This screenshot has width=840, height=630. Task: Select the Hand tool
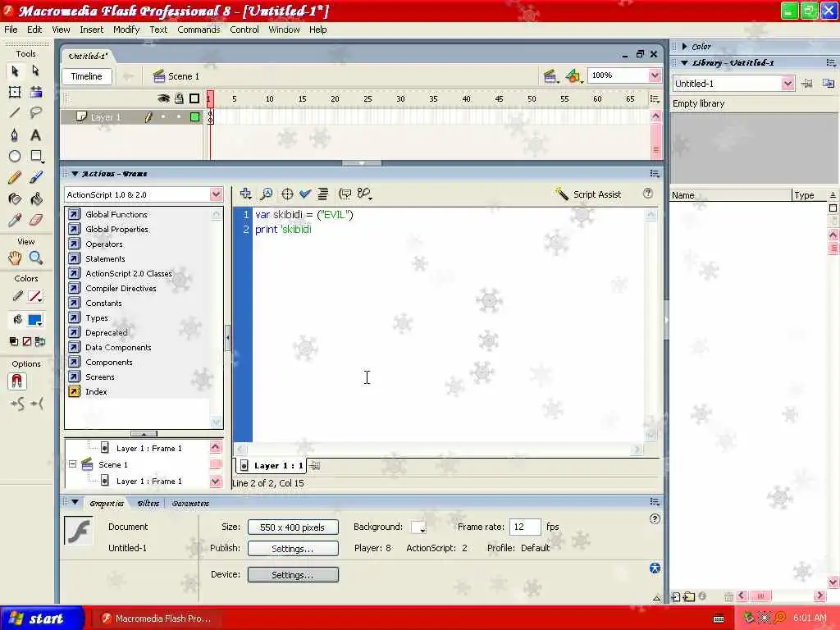pos(15,258)
